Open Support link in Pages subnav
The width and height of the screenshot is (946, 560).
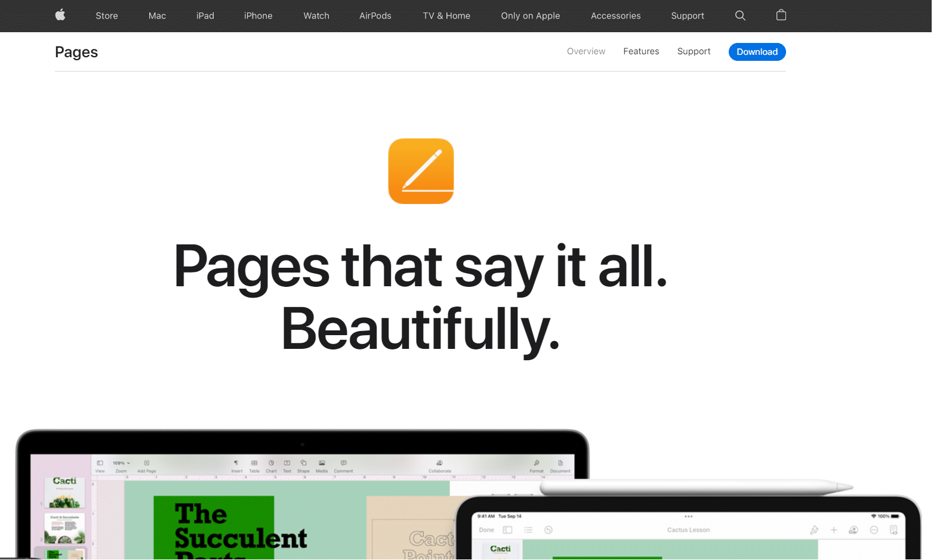tap(694, 51)
